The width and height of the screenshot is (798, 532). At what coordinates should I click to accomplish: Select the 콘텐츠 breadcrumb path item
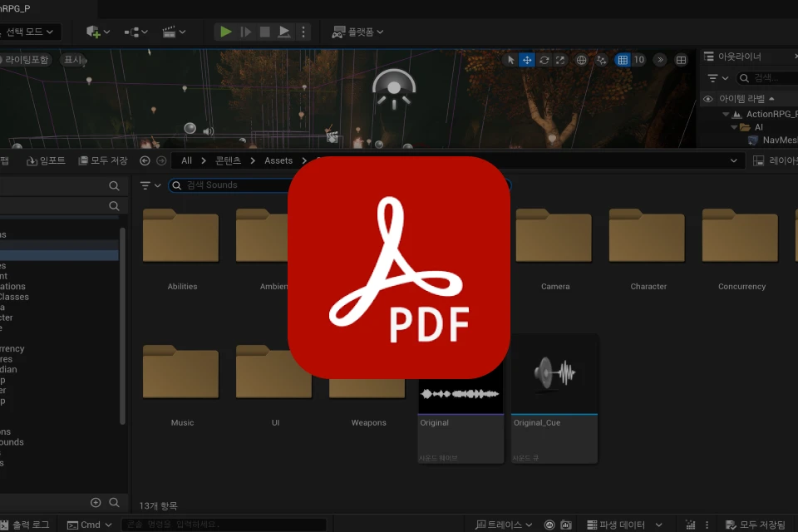coord(228,161)
